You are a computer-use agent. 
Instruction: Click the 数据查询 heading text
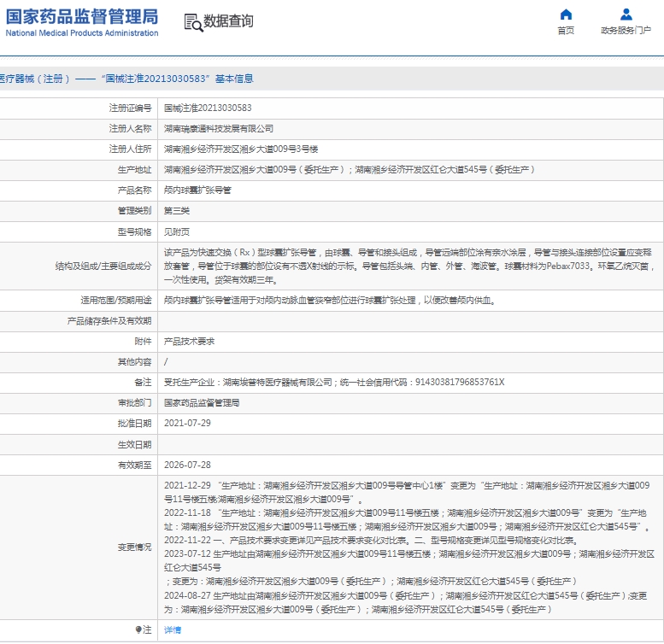click(228, 21)
